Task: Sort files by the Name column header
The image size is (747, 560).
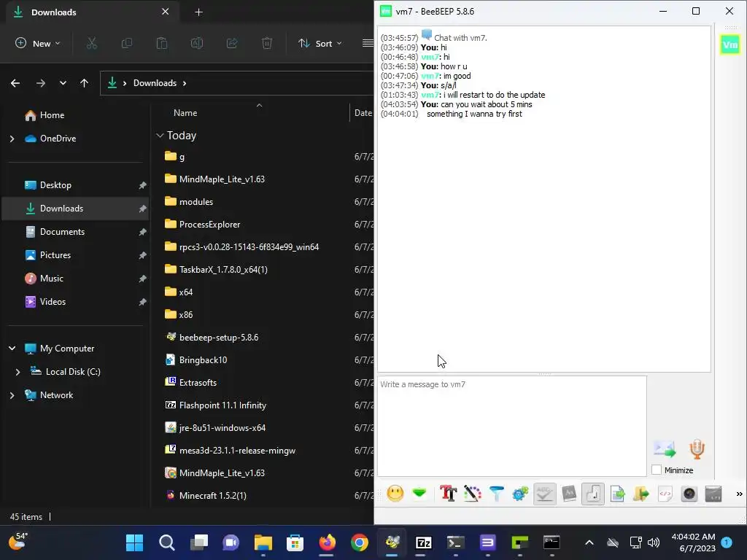Action: pyautogui.click(x=185, y=113)
